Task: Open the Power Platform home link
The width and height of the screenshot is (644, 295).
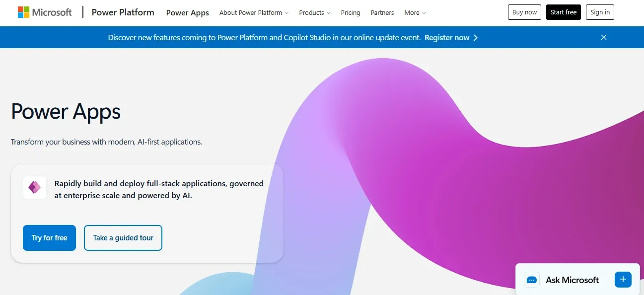Action: [123, 12]
